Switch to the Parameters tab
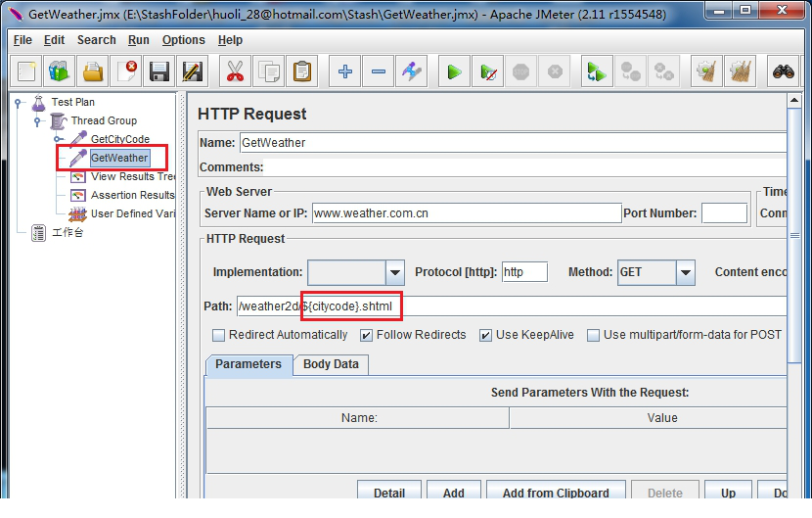This screenshot has height=518, width=812. pos(248,364)
